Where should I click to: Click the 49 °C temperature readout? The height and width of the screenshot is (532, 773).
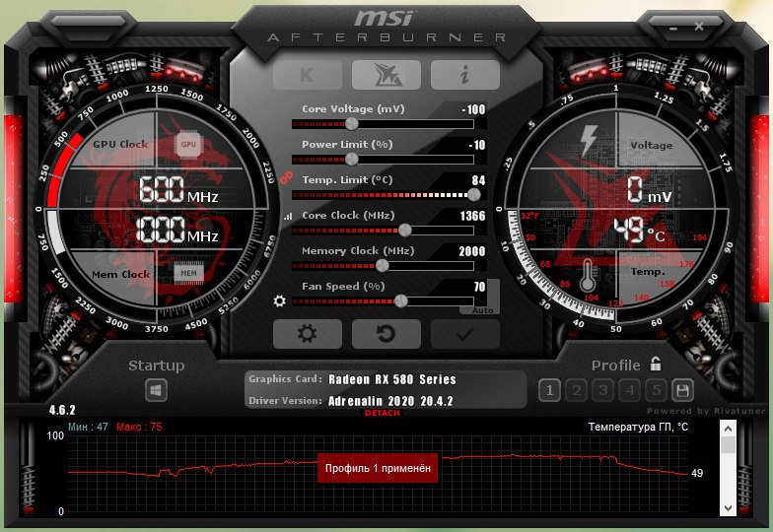tap(639, 231)
